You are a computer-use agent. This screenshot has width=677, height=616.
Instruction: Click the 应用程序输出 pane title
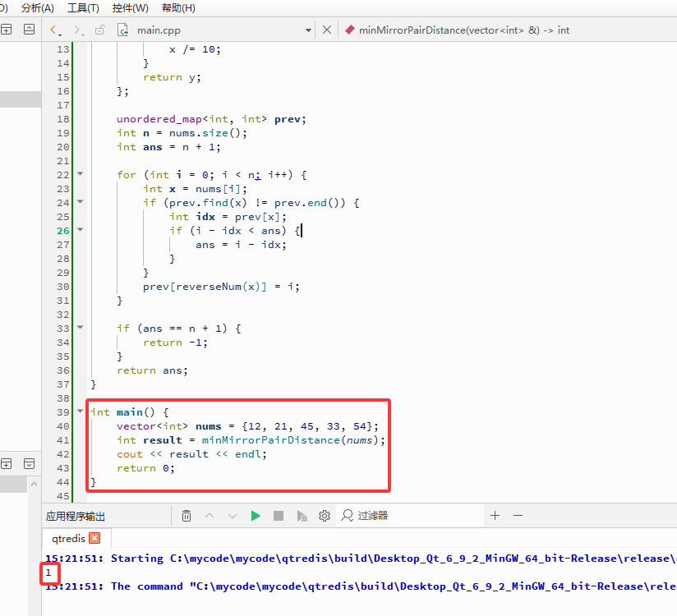(x=75, y=517)
